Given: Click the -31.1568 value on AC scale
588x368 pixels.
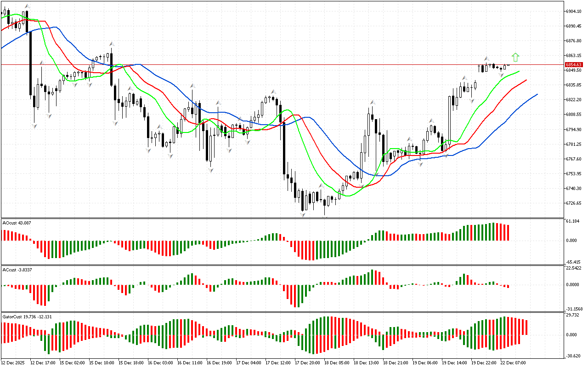Looking at the screenshot, I should (574, 309).
